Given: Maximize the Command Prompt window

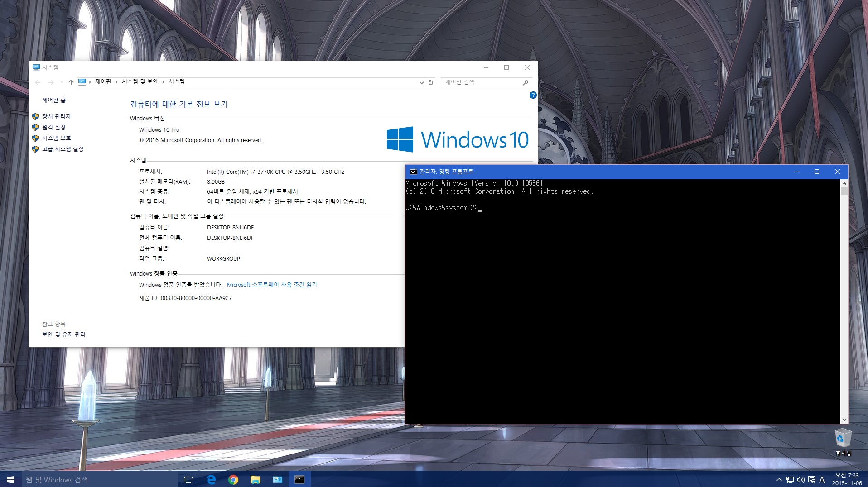Looking at the screenshot, I should (817, 172).
